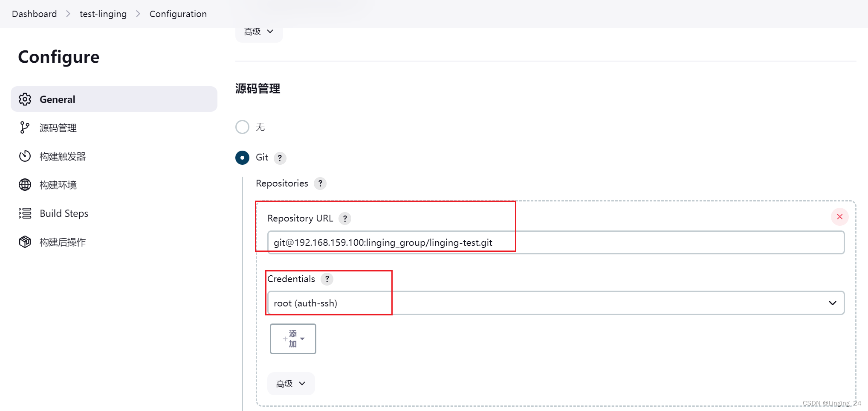Expand the 高级 section below credentials
The height and width of the screenshot is (411, 868).
click(x=291, y=384)
